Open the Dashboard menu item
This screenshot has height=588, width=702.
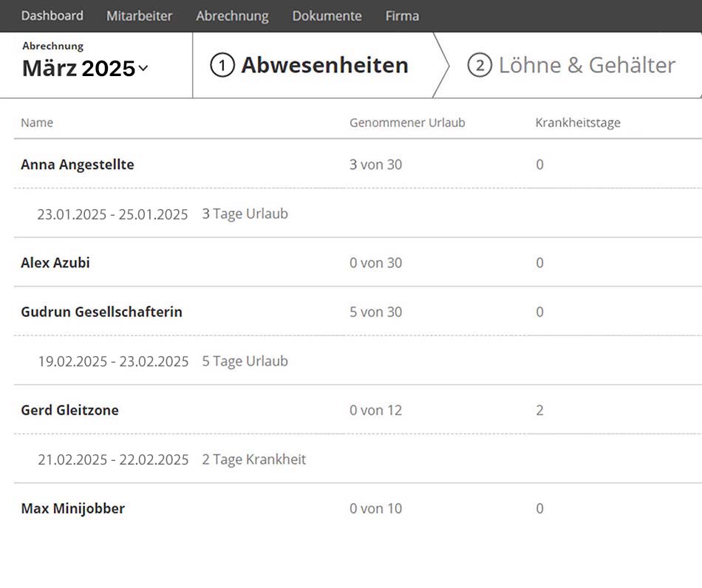52,16
